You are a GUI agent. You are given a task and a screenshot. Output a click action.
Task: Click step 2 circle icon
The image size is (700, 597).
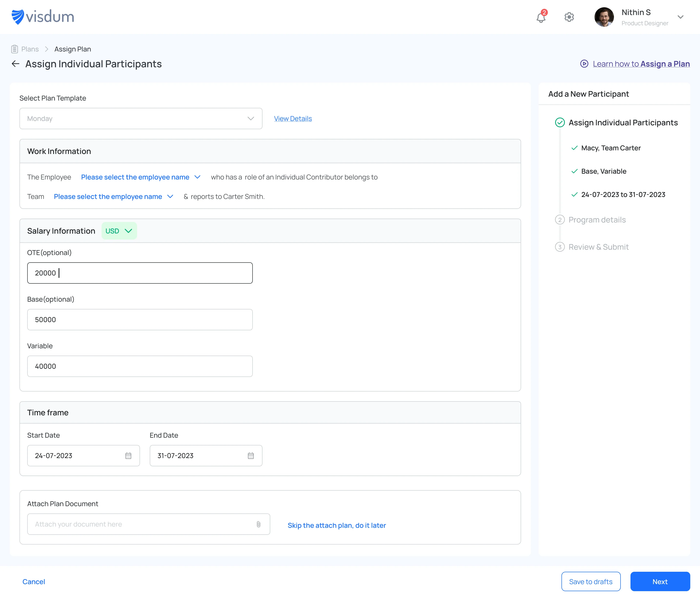[x=560, y=220]
